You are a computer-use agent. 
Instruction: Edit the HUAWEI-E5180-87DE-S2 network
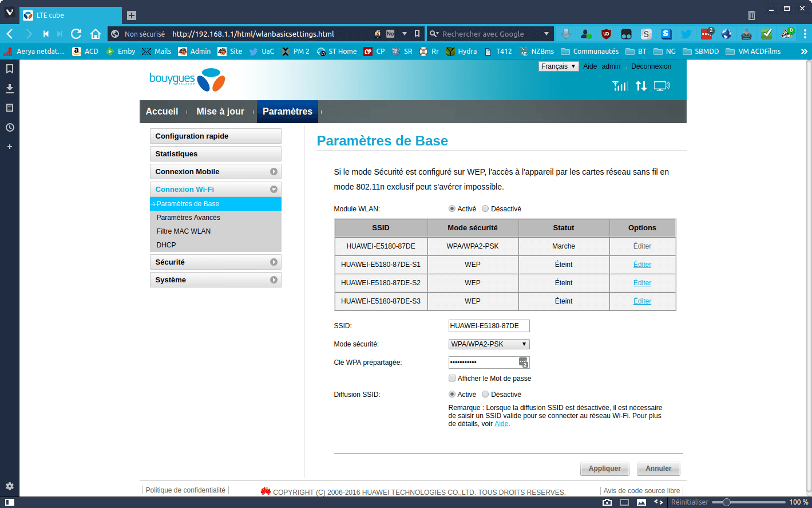pos(642,283)
